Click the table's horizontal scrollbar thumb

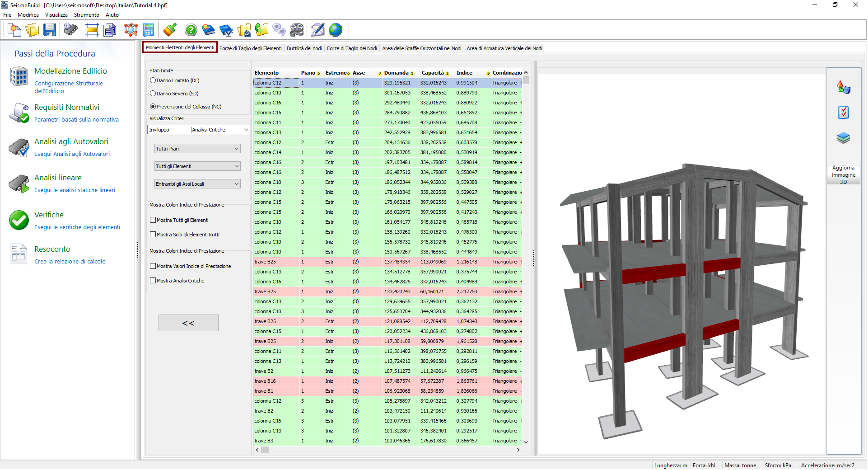pos(265,450)
